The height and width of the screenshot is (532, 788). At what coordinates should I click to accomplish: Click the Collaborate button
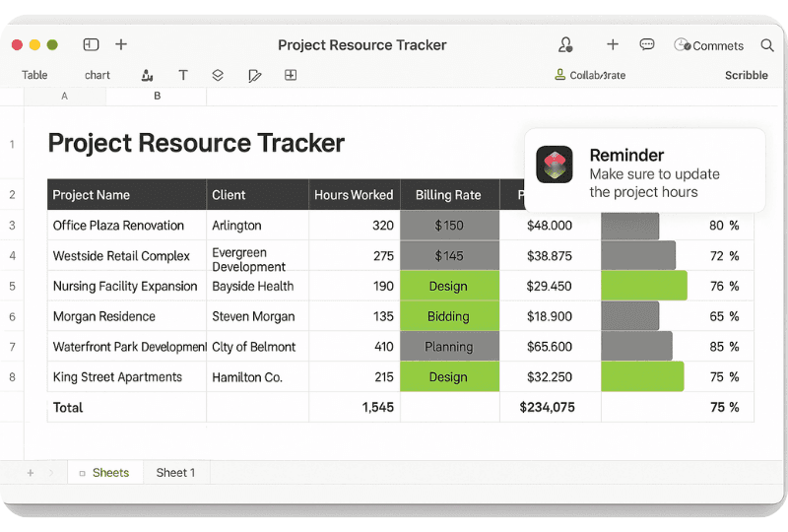[x=590, y=75]
